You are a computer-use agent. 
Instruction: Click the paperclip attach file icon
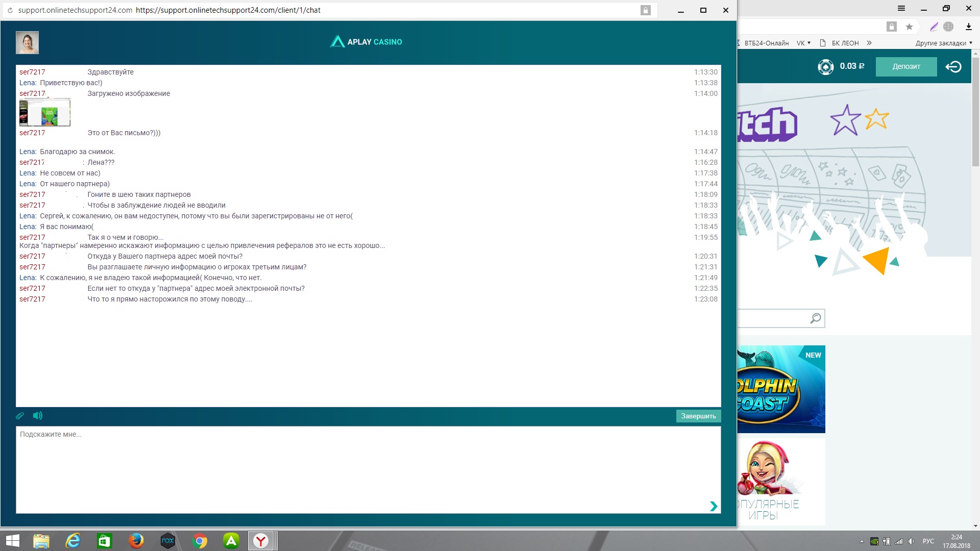tap(20, 416)
